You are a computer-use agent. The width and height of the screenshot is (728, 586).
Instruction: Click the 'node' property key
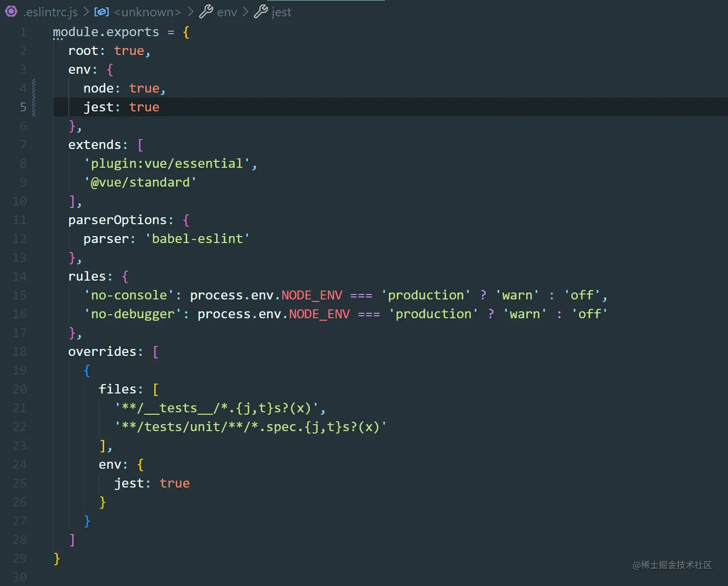(x=98, y=89)
